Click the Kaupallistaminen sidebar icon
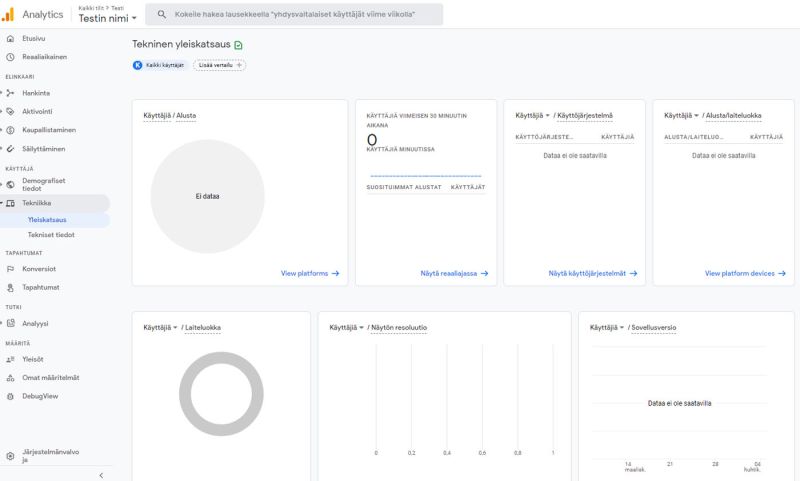The image size is (800, 481). [x=10, y=130]
